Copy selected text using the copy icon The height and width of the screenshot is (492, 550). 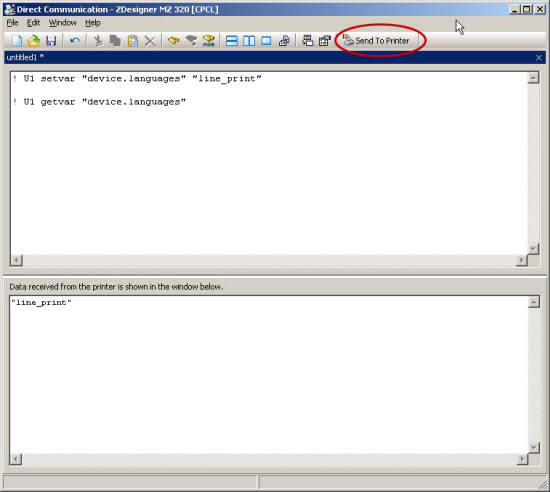coord(115,41)
